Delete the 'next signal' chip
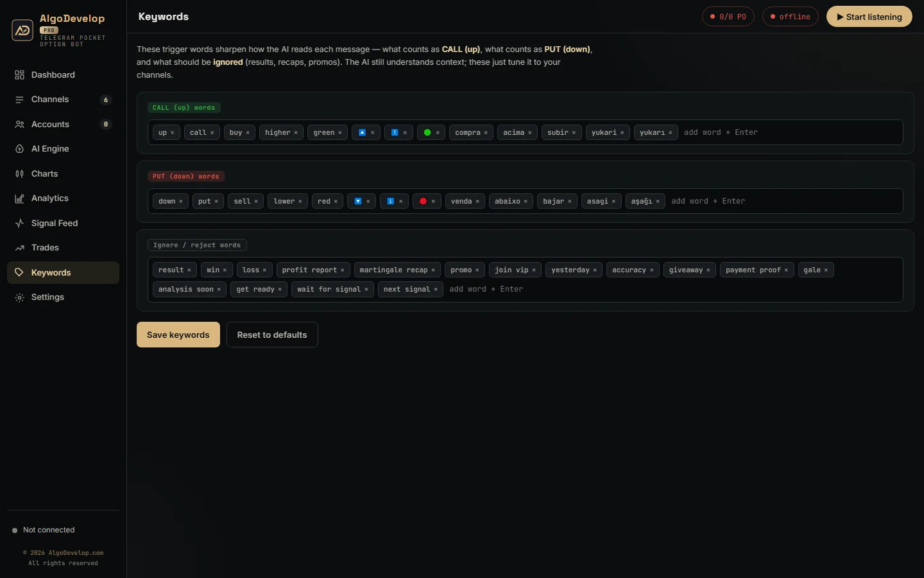924x578 pixels. [x=436, y=290]
